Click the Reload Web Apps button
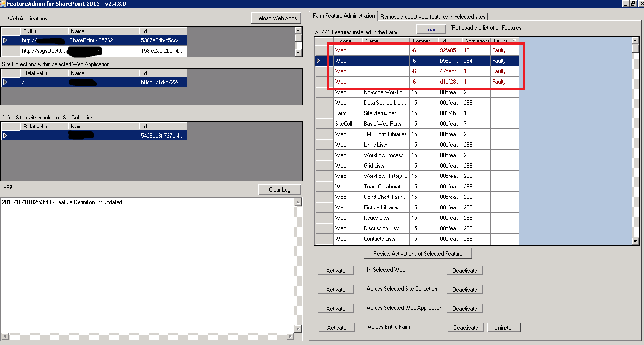Image resolution: width=644 pixels, height=345 pixels. point(276,18)
